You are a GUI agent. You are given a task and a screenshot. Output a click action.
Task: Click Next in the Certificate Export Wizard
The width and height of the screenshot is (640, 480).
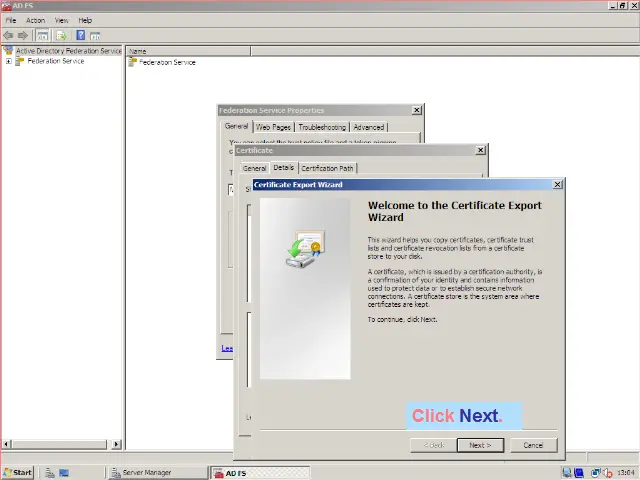click(x=480, y=445)
